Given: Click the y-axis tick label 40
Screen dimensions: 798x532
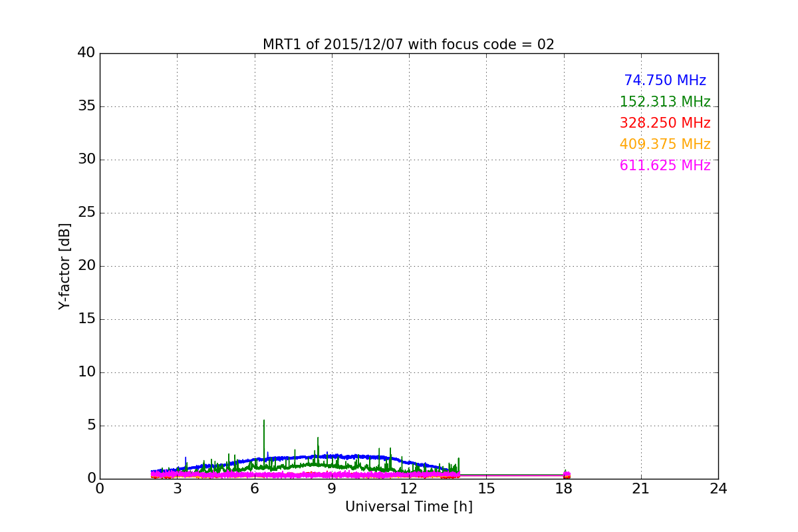Looking at the screenshot, I should pos(86,53).
